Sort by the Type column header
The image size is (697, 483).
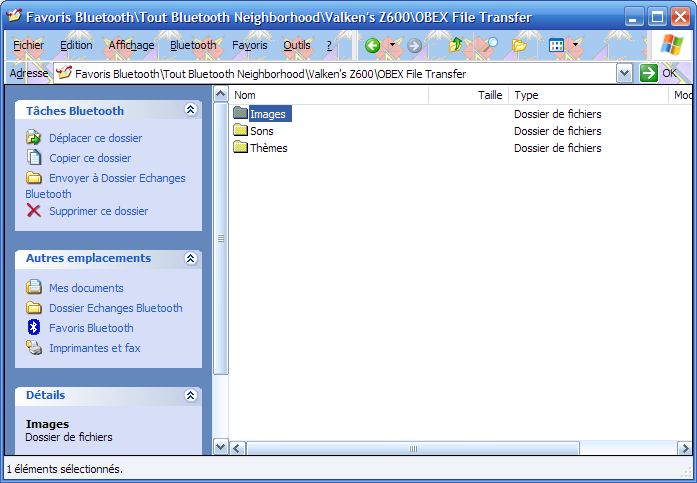[589, 95]
